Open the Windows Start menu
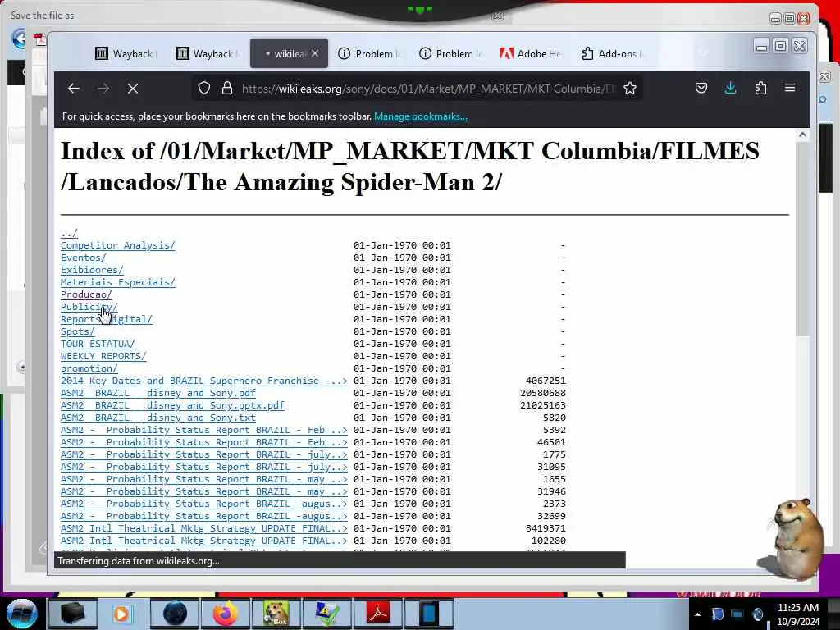This screenshot has width=840, height=630. [x=21, y=614]
